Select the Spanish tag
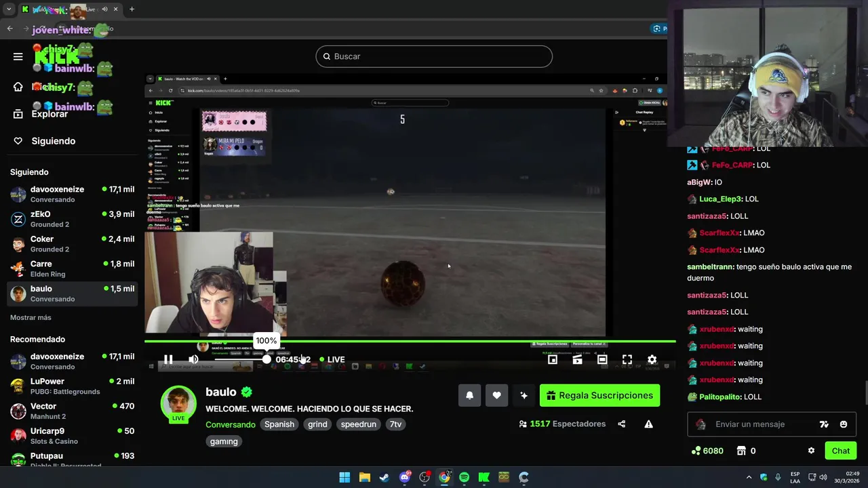 point(279,424)
